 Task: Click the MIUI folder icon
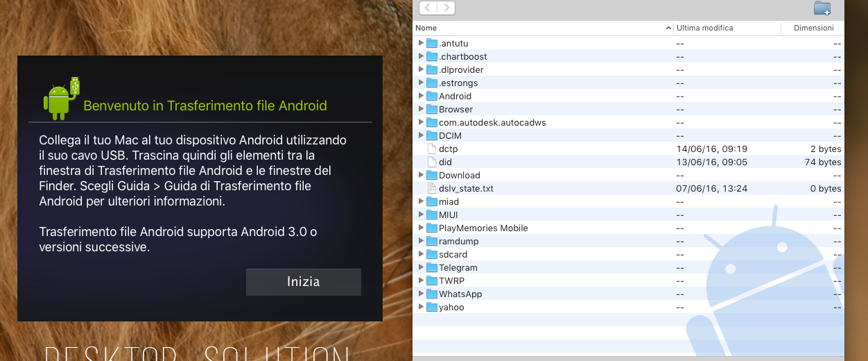pos(432,215)
